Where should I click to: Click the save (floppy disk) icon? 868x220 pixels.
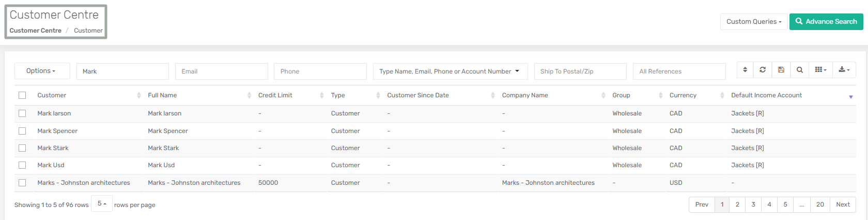[x=781, y=70]
